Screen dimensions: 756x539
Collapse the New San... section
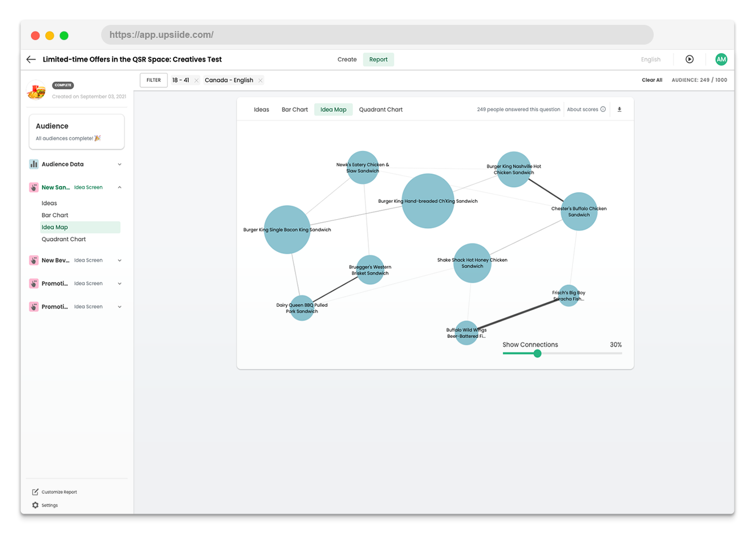tap(120, 188)
